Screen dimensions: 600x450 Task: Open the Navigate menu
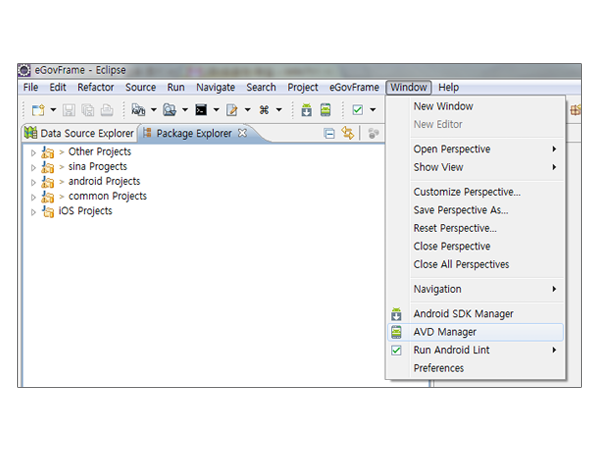pos(215,88)
